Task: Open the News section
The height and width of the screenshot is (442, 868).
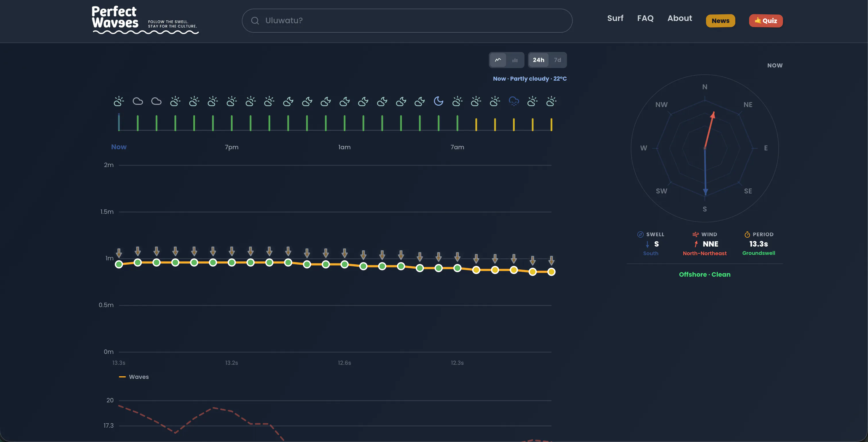Action: coord(720,21)
